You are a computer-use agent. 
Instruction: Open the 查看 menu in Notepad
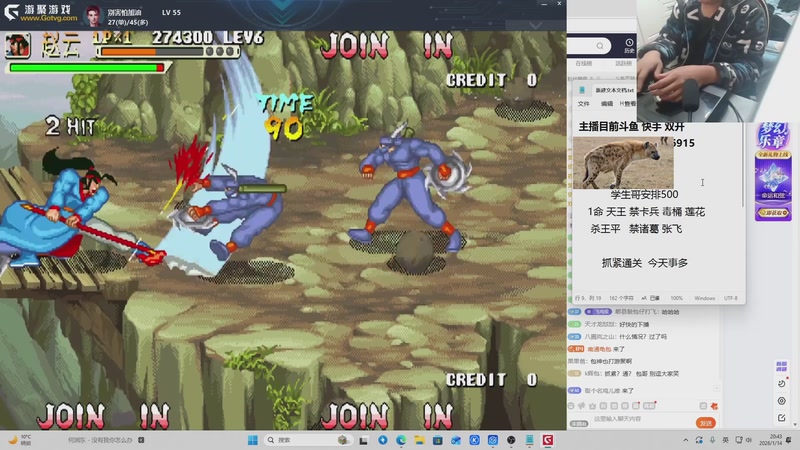(628, 104)
